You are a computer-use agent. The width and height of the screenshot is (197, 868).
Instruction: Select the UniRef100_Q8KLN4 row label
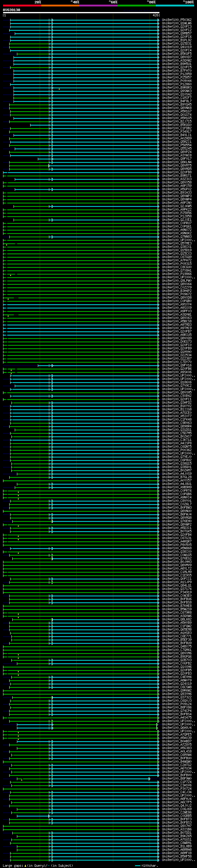177,162
